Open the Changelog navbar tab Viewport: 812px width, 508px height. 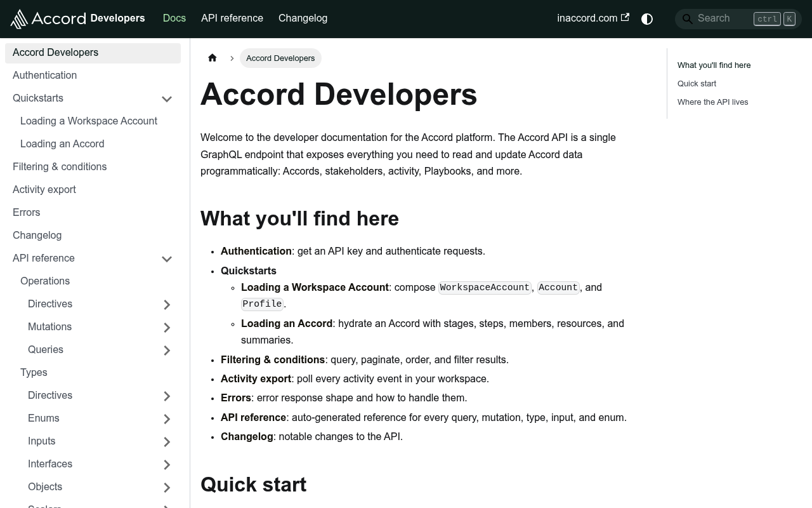[303, 18]
